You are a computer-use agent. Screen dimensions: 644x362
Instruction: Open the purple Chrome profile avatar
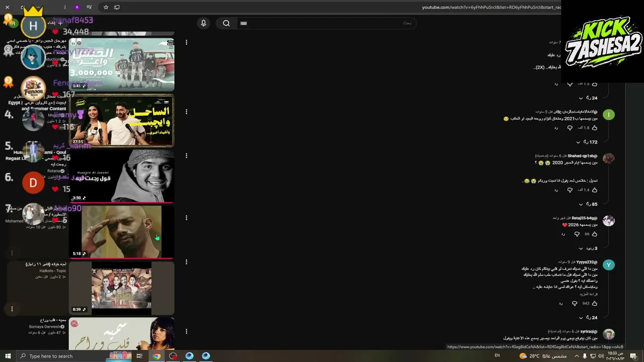pyautogui.click(x=77, y=7)
